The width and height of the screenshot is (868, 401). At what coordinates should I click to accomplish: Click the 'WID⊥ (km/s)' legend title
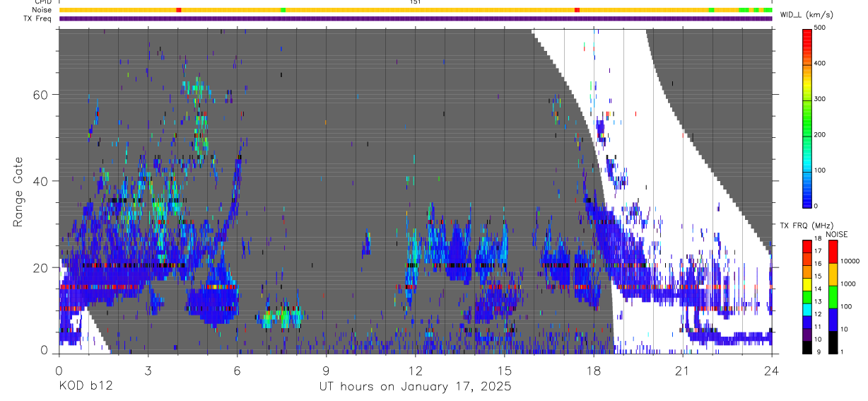click(x=809, y=15)
